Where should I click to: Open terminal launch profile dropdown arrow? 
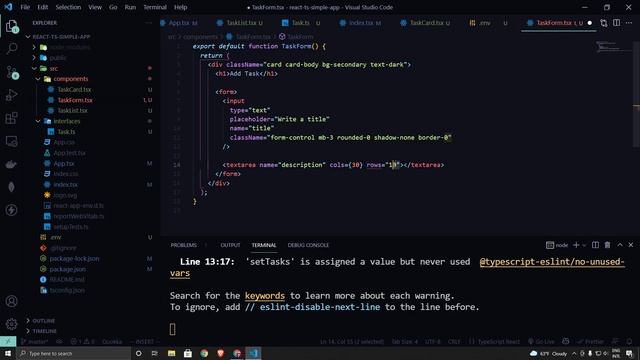(x=584, y=245)
